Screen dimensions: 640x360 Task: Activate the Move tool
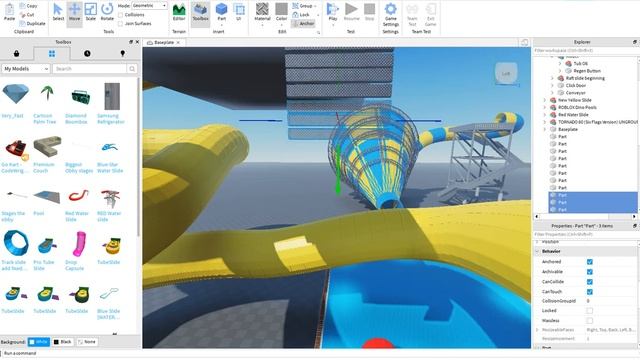click(75, 11)
